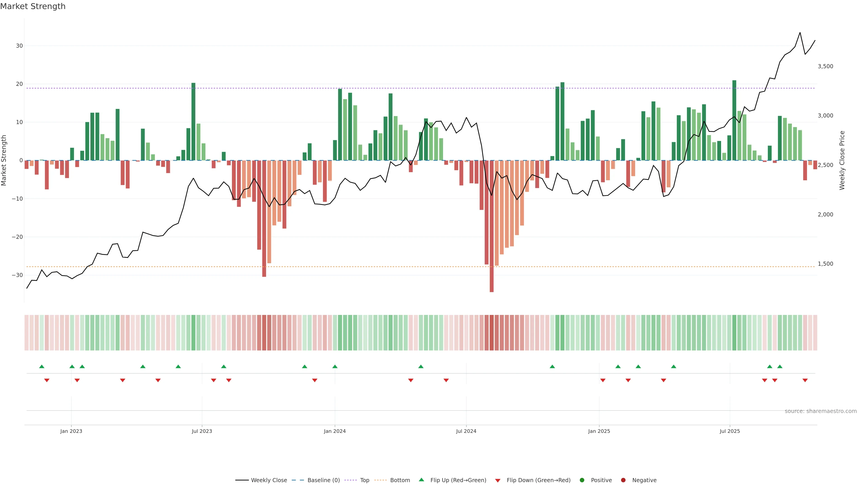Click the green Positive circle legend icon
This screenshot has height=488, width=868.
coord(582,480)
